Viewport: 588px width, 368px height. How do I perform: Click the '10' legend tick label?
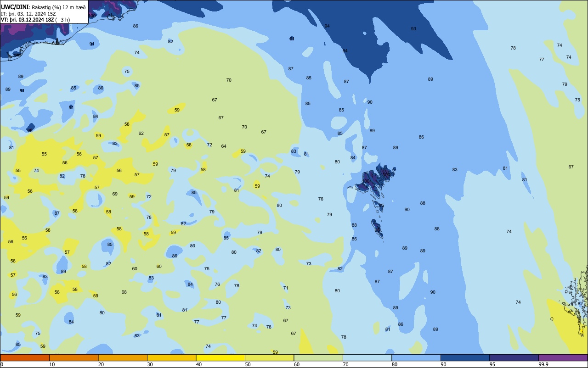point(52,364)
